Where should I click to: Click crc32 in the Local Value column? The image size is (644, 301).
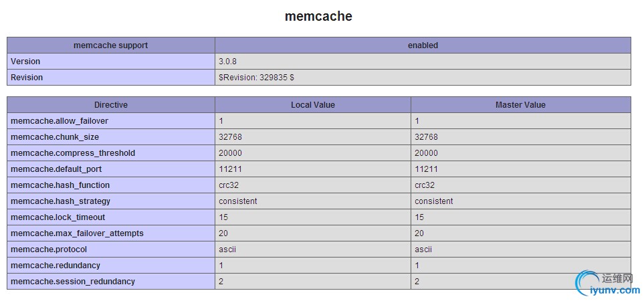(x=228, y=185)
